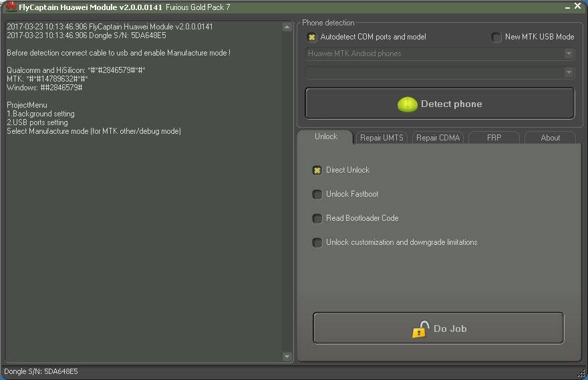This screenshot has width=588, height=380.
Task: Click the Phone detection group label
Action: coord(328,23)
